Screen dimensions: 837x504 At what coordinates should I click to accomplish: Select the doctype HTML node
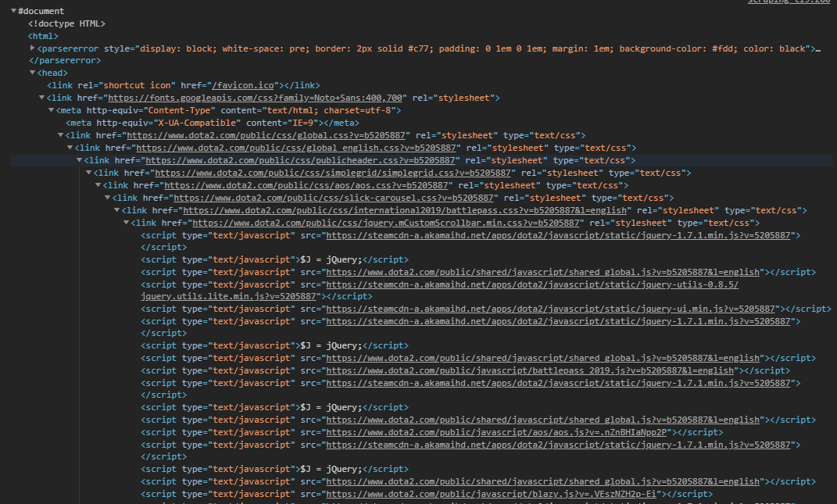click(66, 23)
